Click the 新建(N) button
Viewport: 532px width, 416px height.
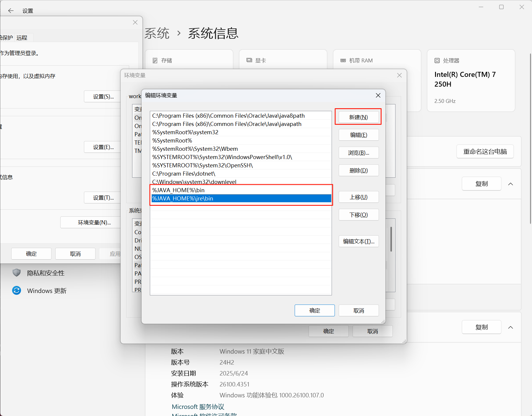[358, 117]
